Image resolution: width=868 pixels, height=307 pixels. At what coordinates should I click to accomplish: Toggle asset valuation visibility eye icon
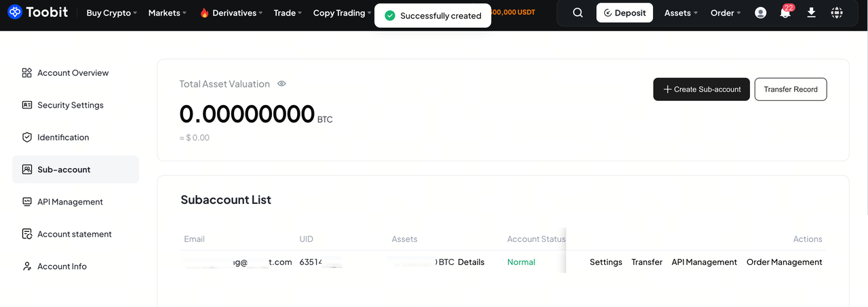[x=281, y=84]
